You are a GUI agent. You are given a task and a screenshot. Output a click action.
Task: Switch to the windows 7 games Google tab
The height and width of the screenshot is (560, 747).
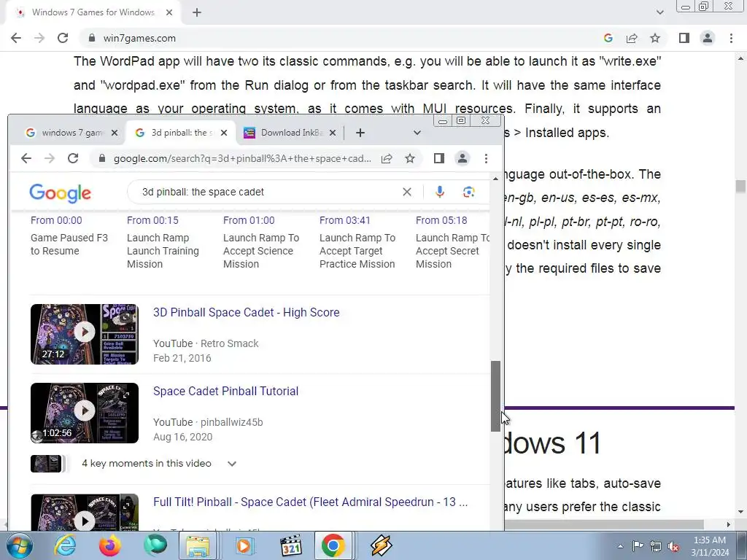click(x=72, y=133)
